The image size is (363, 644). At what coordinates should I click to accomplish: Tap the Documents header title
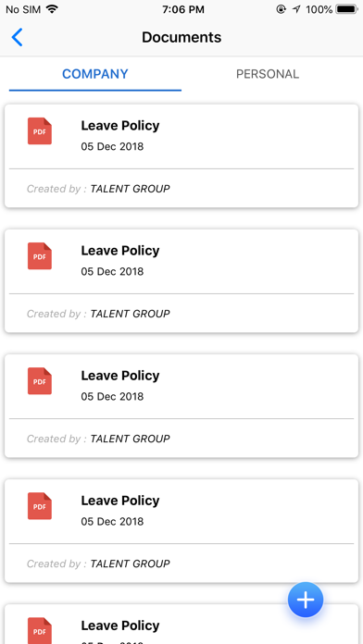(181, 37)
